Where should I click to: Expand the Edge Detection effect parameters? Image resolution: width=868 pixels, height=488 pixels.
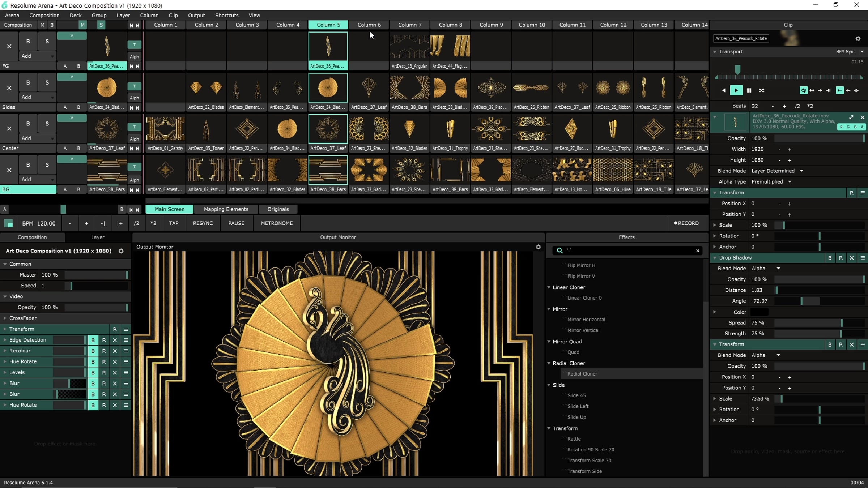coord(5,340)
